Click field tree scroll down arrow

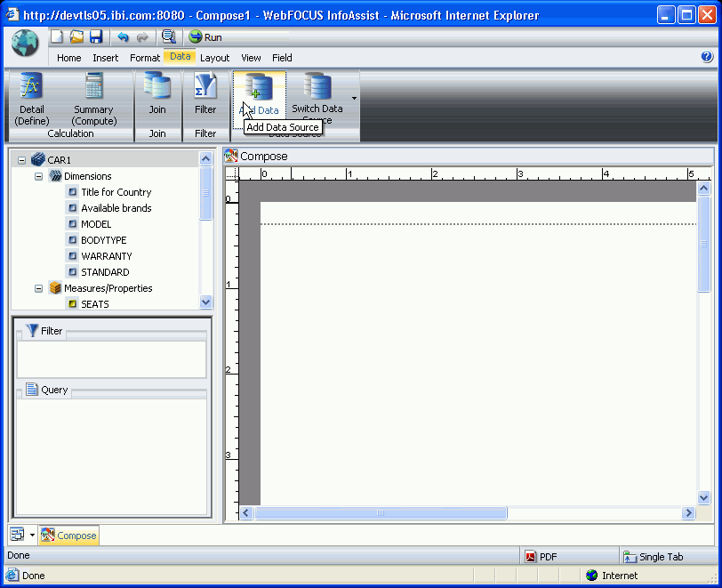205,302
